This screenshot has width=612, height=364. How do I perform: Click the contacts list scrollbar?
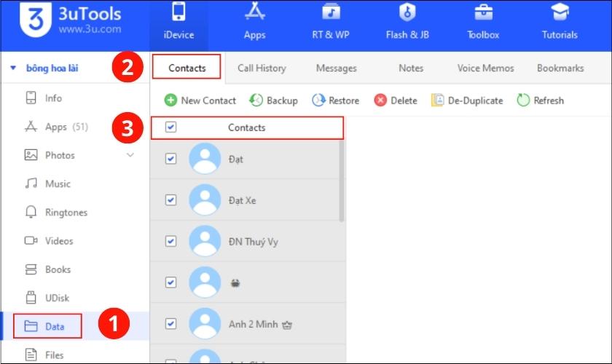pos(342,181)
